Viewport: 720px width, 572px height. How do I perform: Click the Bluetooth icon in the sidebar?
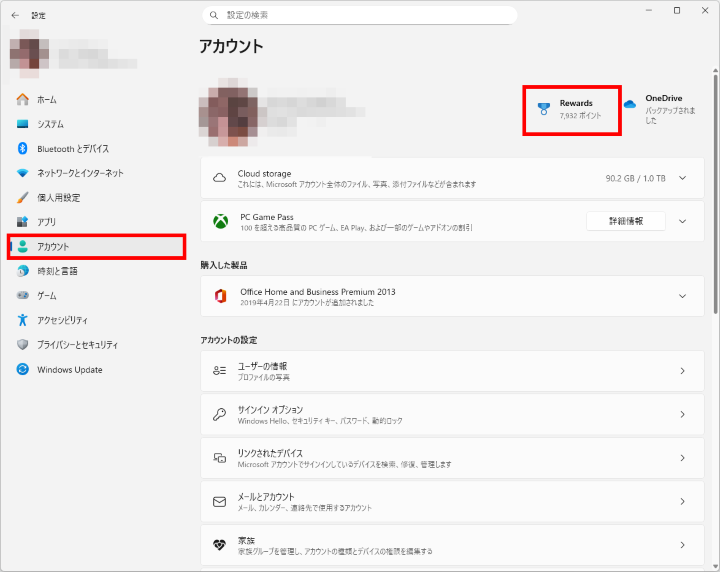[x=22, y=148]
